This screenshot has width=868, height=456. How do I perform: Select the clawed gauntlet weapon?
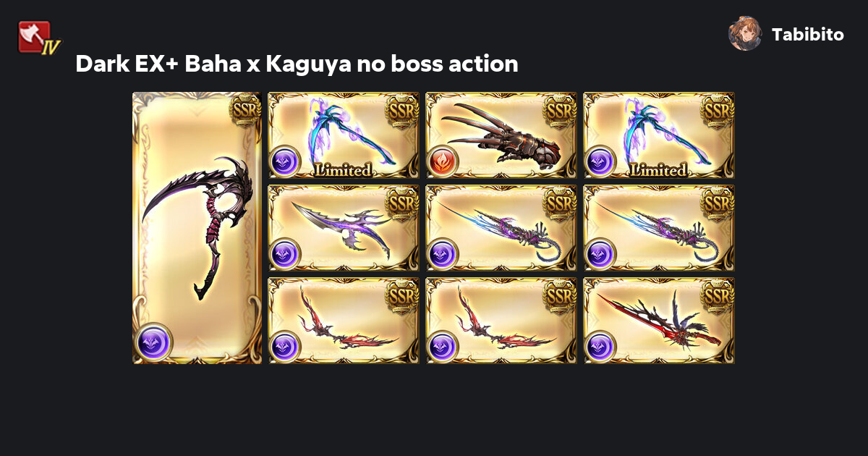(501, 135)
